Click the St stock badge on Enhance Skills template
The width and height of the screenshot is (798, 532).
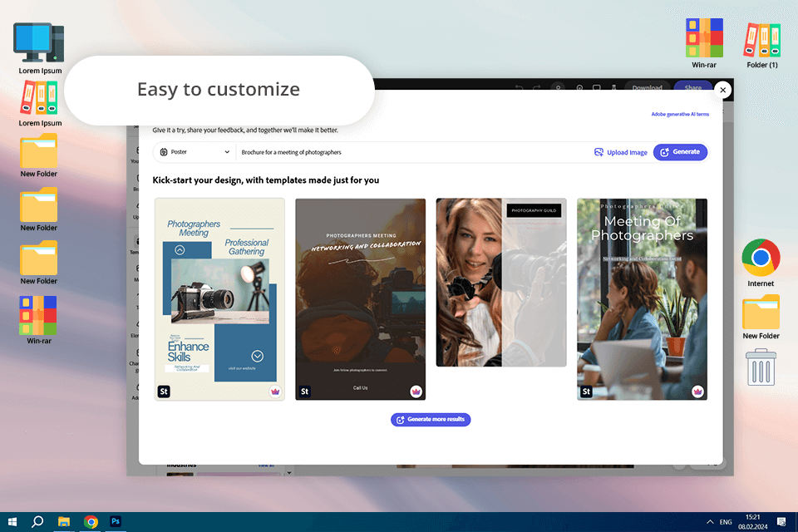pyautogui.click(x=164, y=392)
